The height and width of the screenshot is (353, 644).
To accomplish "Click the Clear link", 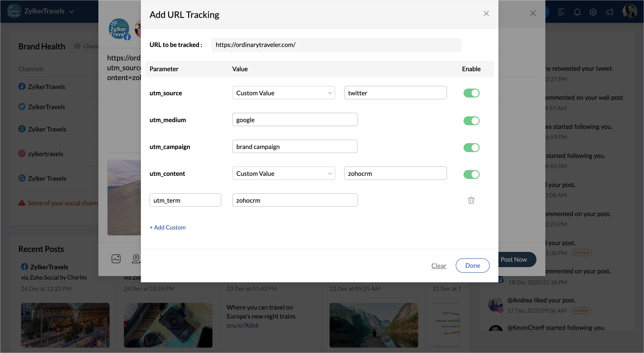I will pos(439,266).
